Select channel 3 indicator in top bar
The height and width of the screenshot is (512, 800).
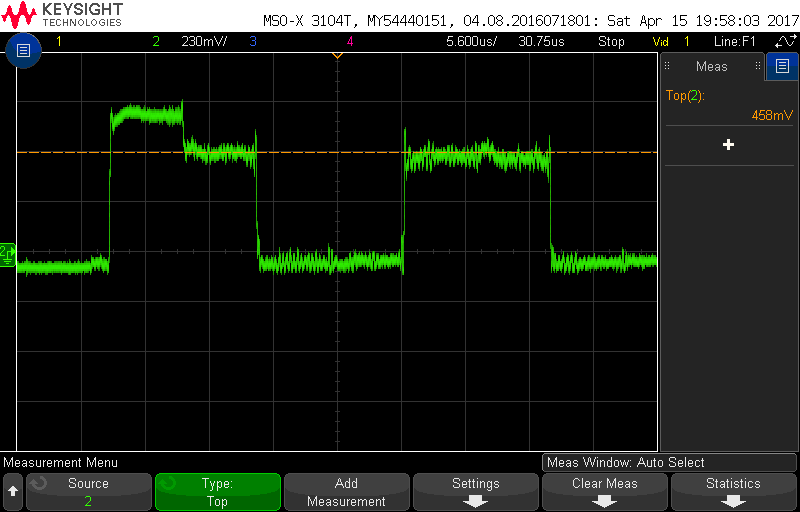pos(253,41)
